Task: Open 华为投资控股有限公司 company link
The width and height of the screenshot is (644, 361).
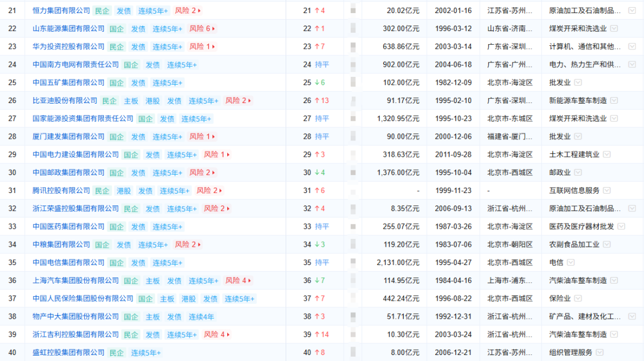Action: tap(69, 47)
